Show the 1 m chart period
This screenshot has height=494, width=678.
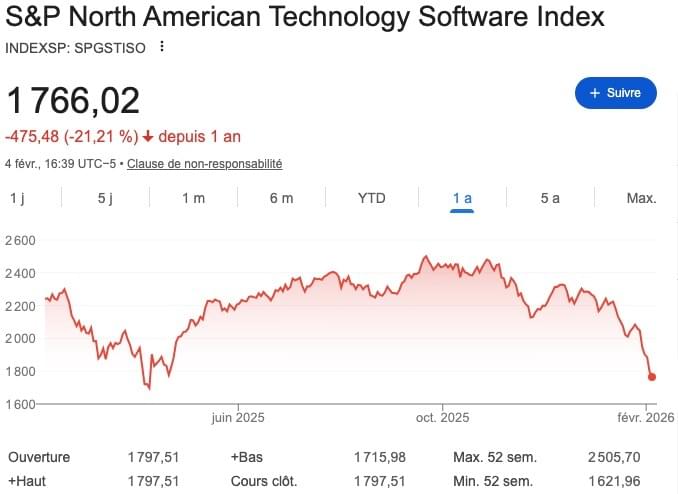(193, 198)
